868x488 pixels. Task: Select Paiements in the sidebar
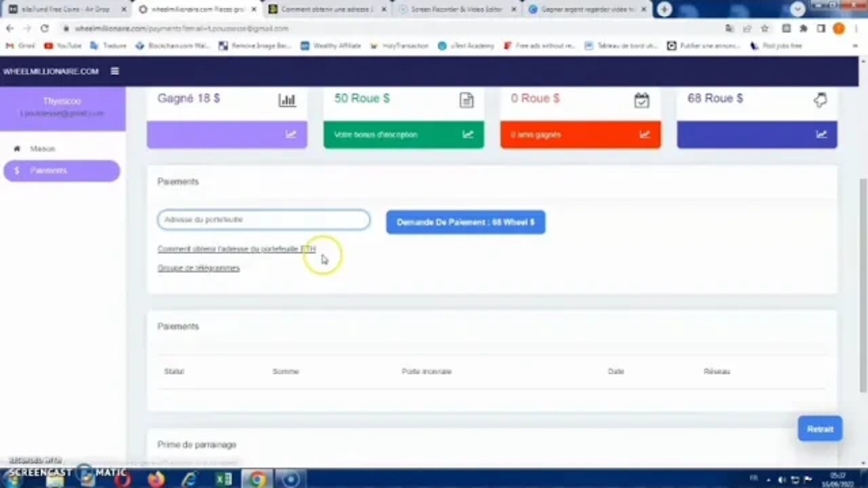61,171
